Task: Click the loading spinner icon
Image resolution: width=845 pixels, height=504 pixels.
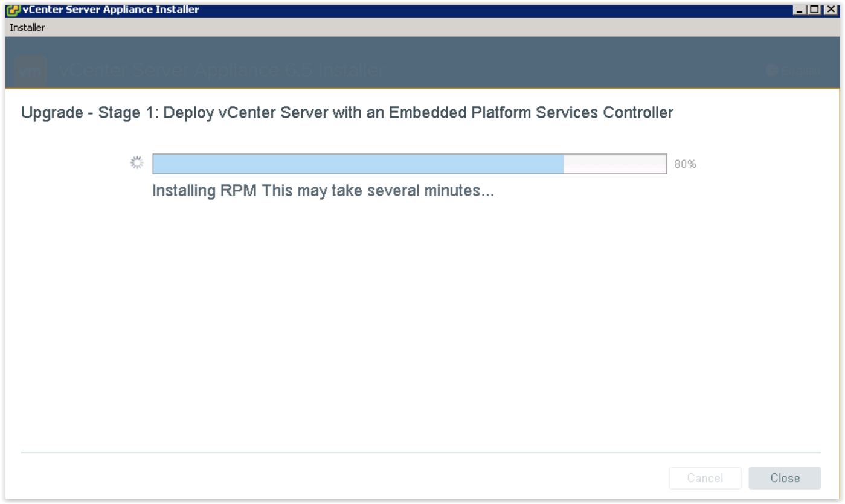Action: click(x=137, y=163)
